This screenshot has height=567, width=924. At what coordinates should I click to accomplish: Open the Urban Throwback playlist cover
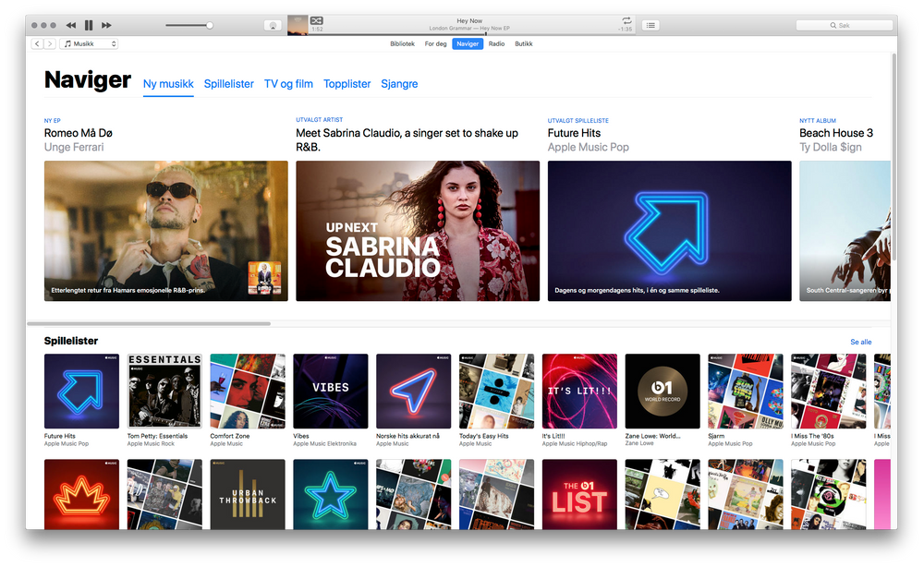point(248,494)
